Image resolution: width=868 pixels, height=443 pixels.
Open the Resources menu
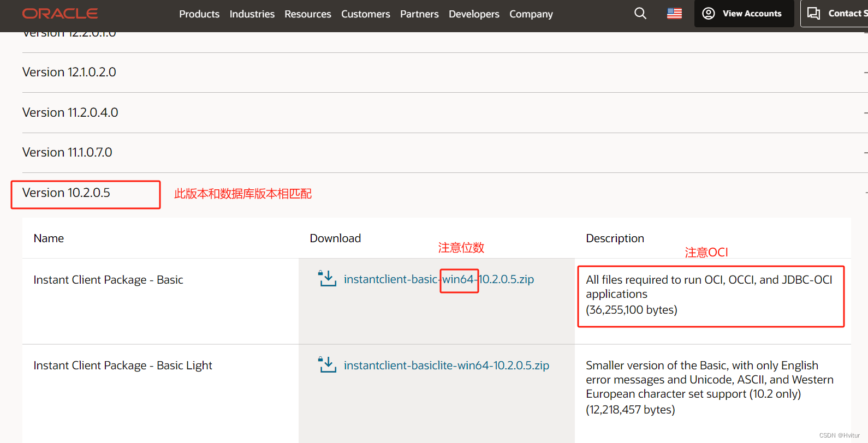(308, 14)
